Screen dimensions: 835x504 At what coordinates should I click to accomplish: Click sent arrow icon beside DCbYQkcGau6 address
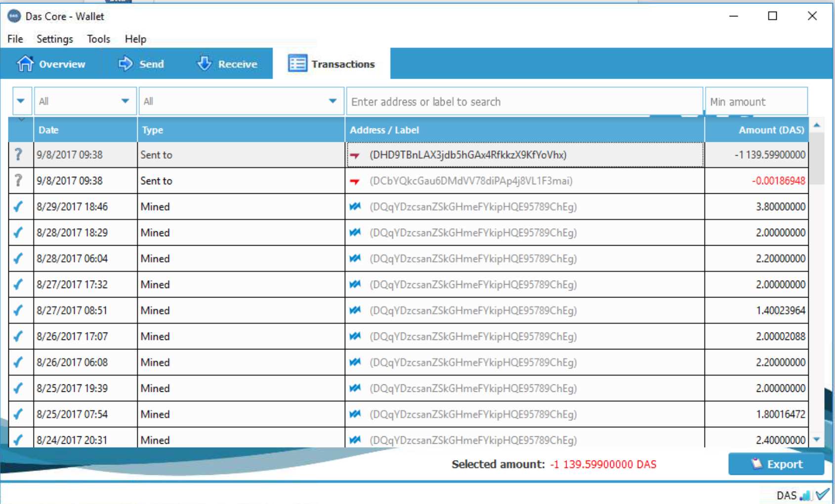[355, 181]
